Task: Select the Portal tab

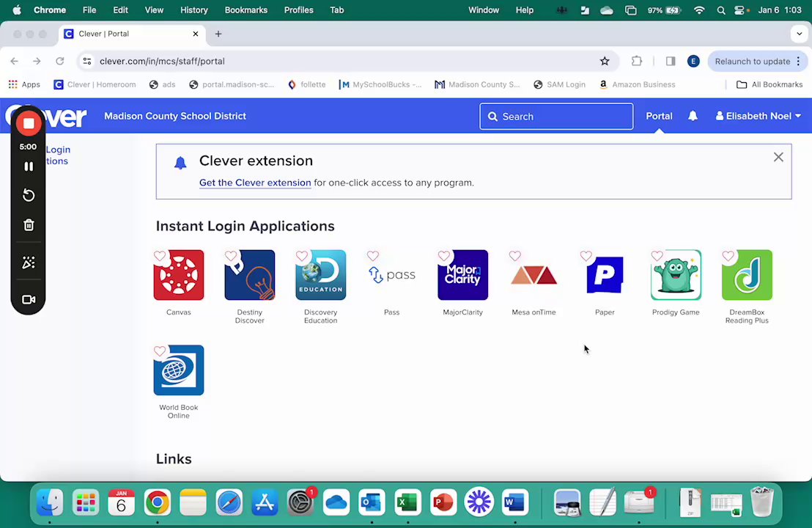Action: point(659,116)
